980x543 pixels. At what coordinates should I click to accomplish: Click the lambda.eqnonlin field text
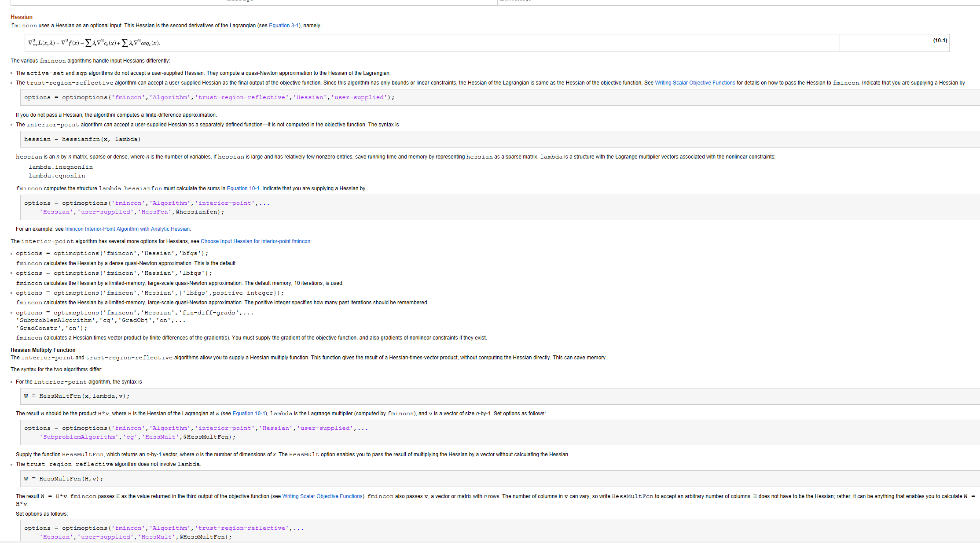57,176
